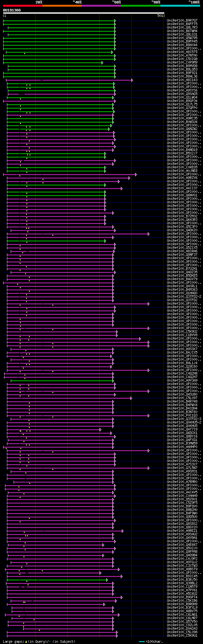This screenshot has height=644, width=203.
Task: Select the UniRef100_B9GPT4 label
Action: pos(182,597)
